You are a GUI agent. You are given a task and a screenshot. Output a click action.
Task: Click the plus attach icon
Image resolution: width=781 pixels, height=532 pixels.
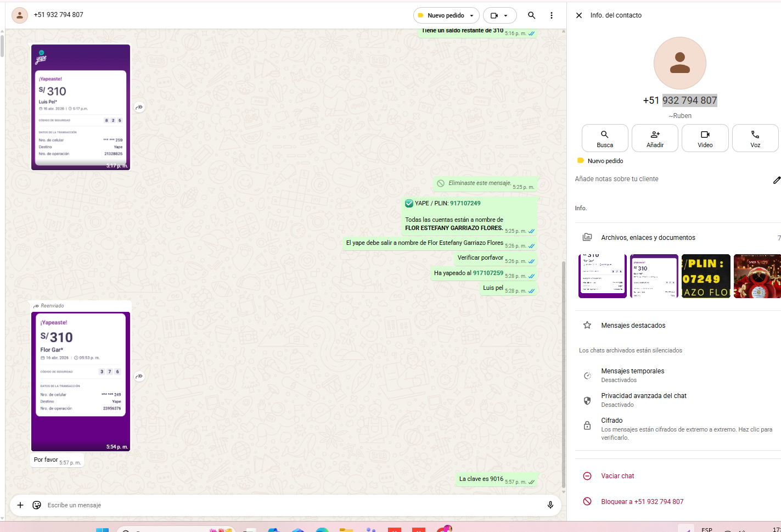[x=20, y=505]
